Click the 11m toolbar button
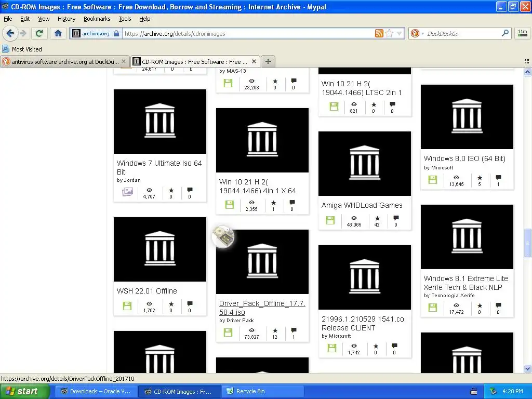The height and width of the screenshot is (399, 532). click(523, 33)
